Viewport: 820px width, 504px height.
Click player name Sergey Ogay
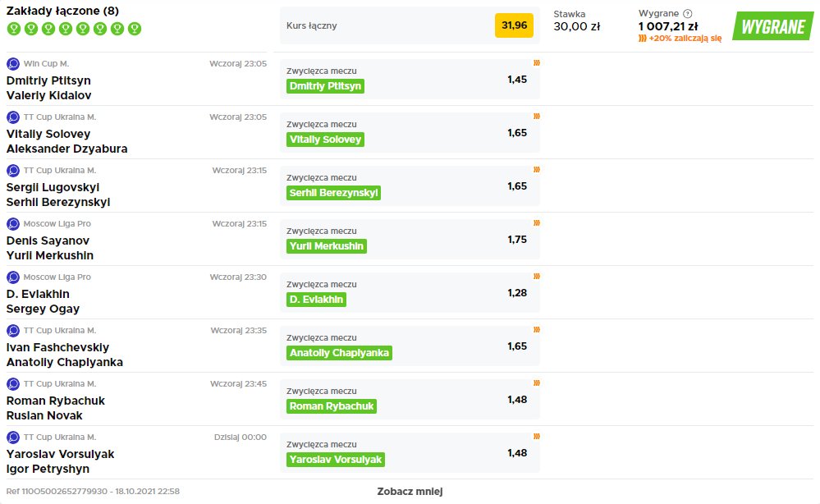[43, 309]
